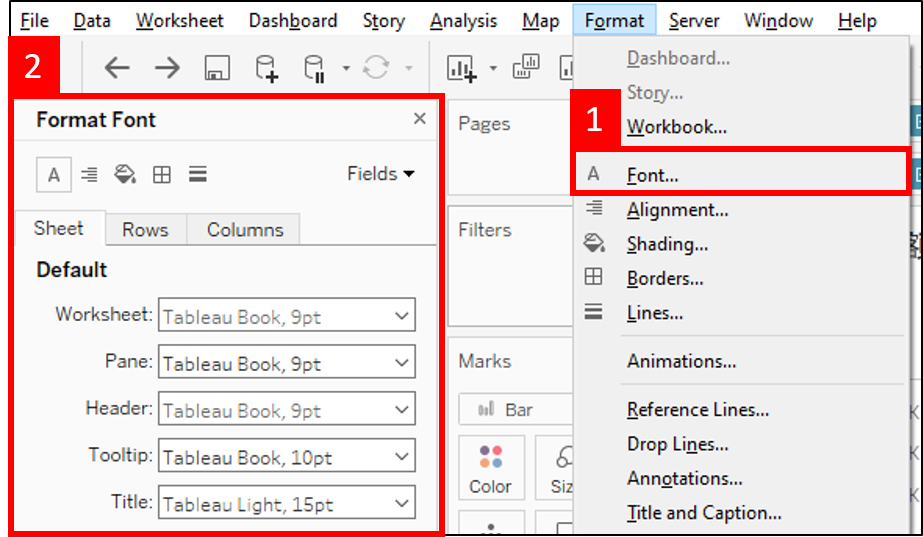Open the Title font dropdown
This screenshot has width=923, height=537.
point(287,502)
